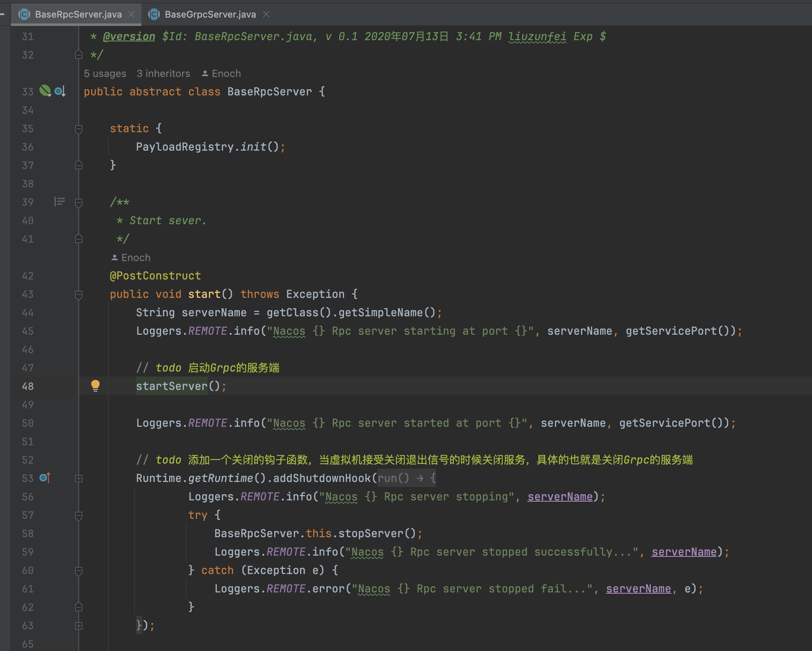
Task: Collapse the try block at line 57
Action: pos(78,515)
